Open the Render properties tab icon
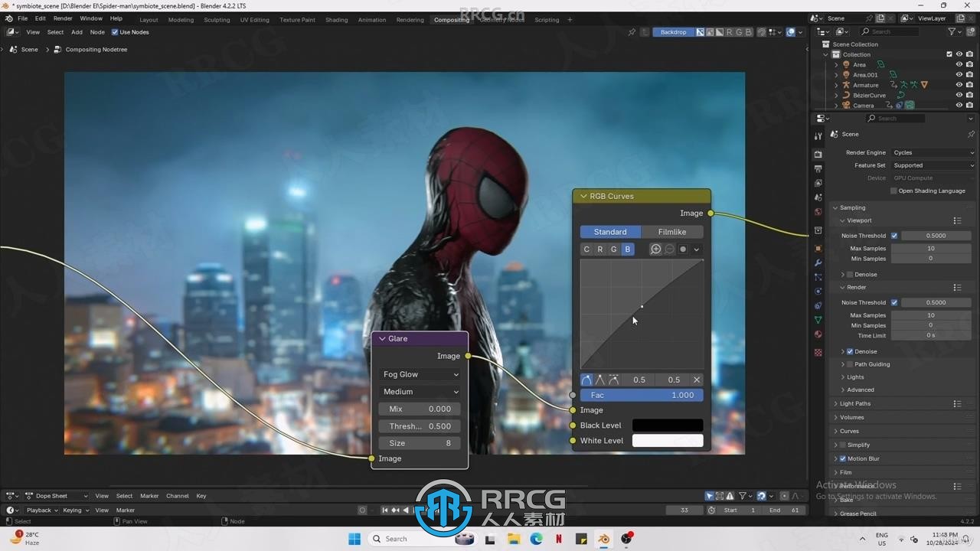This screenshot has height=551, width=980. coord(818,155)
